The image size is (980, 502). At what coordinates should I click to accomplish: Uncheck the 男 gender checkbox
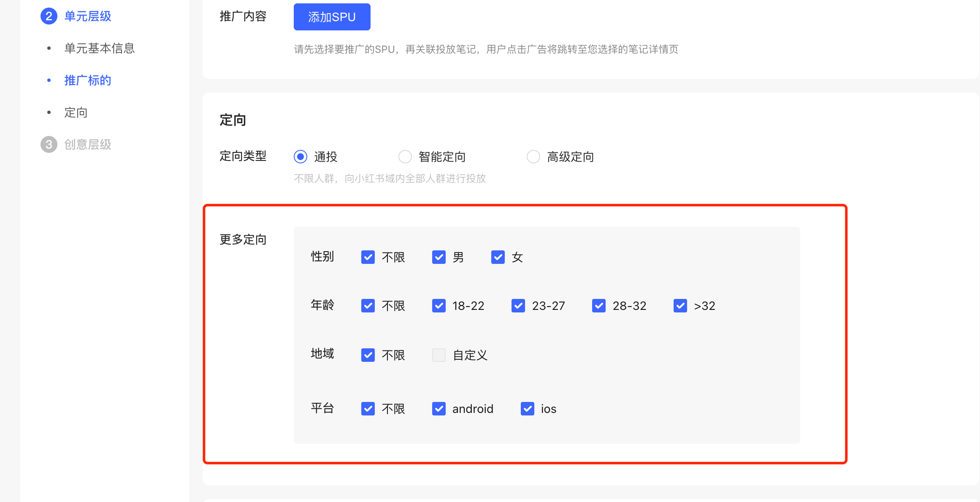click(x=439, y=257)
